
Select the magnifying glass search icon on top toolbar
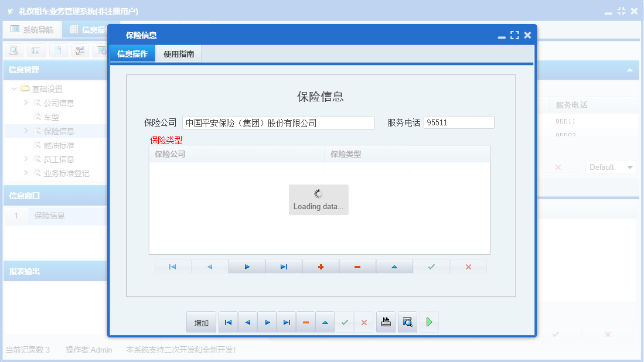click(x=13, y=50)
